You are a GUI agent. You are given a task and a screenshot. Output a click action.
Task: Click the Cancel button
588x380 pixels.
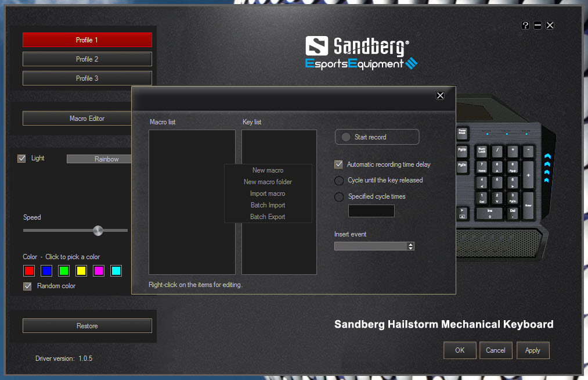496,350
